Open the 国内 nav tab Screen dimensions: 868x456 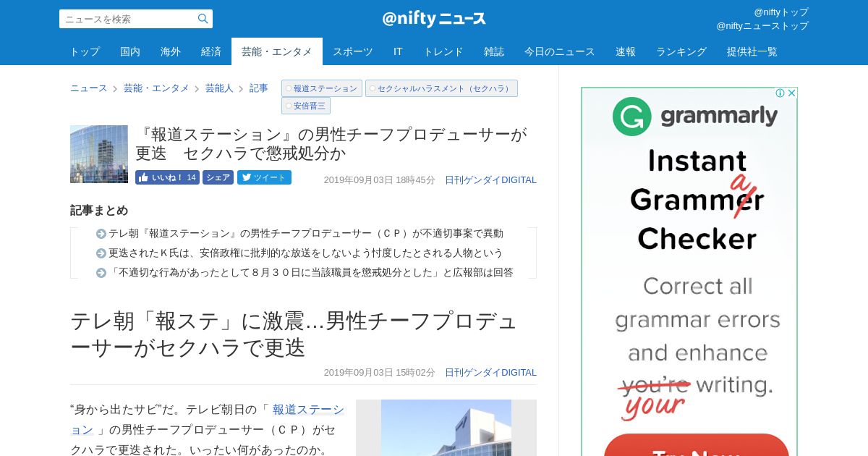[130, 51]
